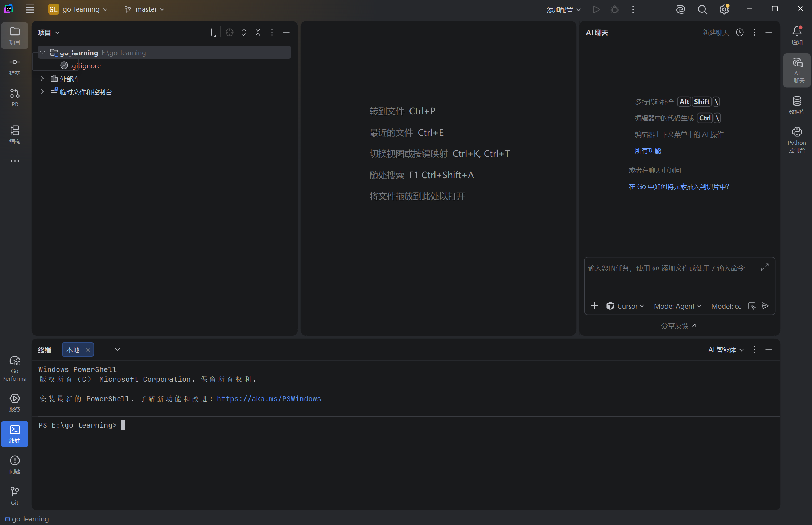Image resolution: width=812 pixels, height=525 pixels.
Task: Click the AI Assistant spiral icon in title bar
Action: [680, 9]
